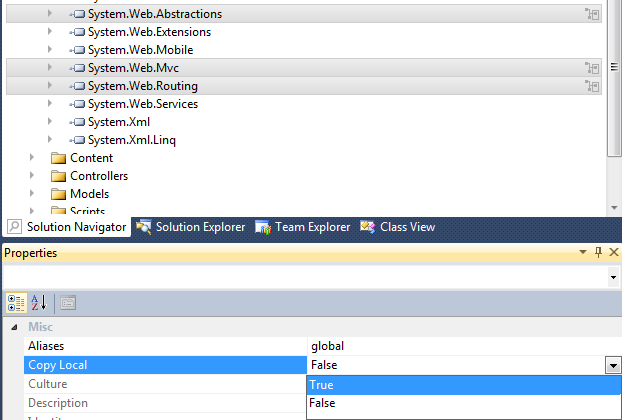This screenshot has height=420, width=622.
Task: Switch to Alphabetical sort in Properties
Action: [39, 303]
